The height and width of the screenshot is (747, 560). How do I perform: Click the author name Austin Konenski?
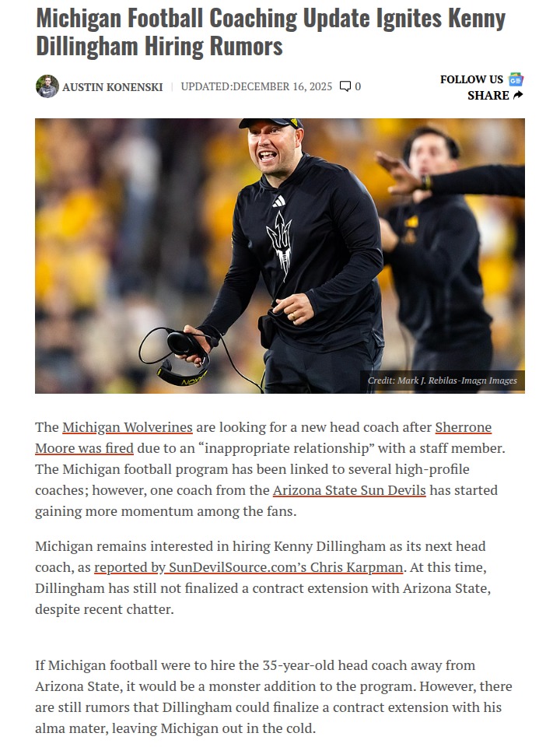tap(112, 87)
